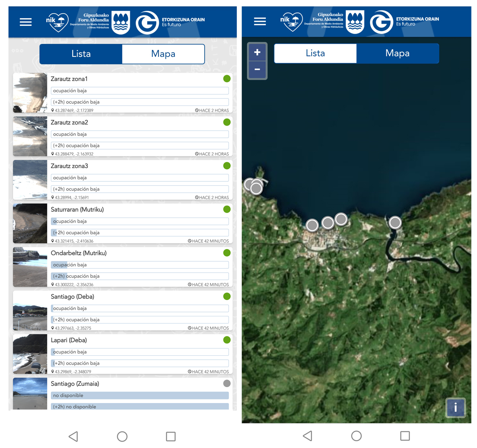Open Zarautz zona2 webcam thumbnail
The image size is (477, 448).
pyautogui.click(x=30, y=136)
